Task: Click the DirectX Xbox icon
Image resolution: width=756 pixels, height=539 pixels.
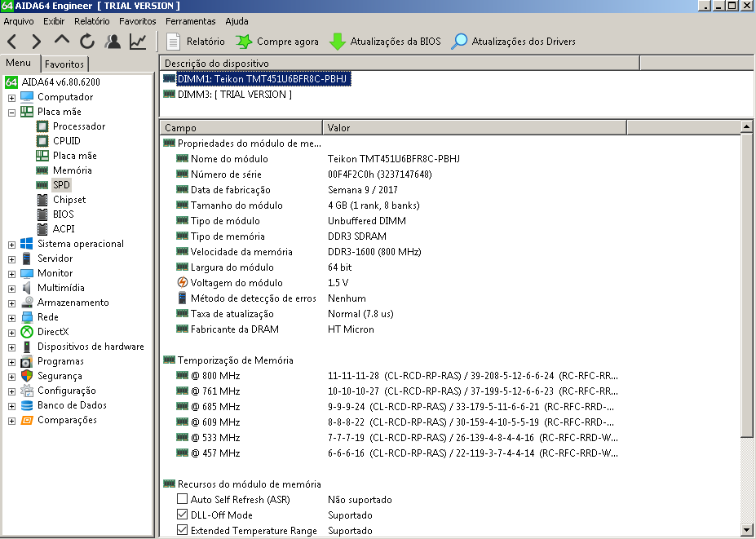Action: [x=27, y=332]
